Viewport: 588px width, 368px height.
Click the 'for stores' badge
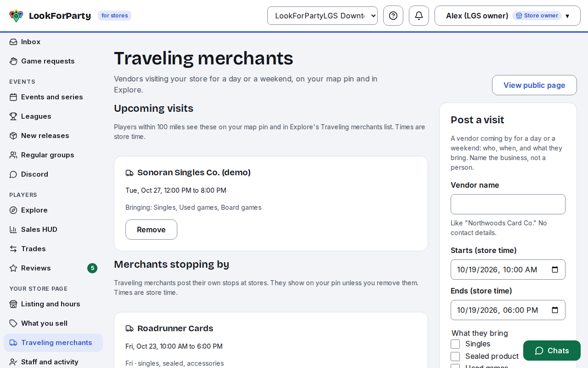pos(114,16)
